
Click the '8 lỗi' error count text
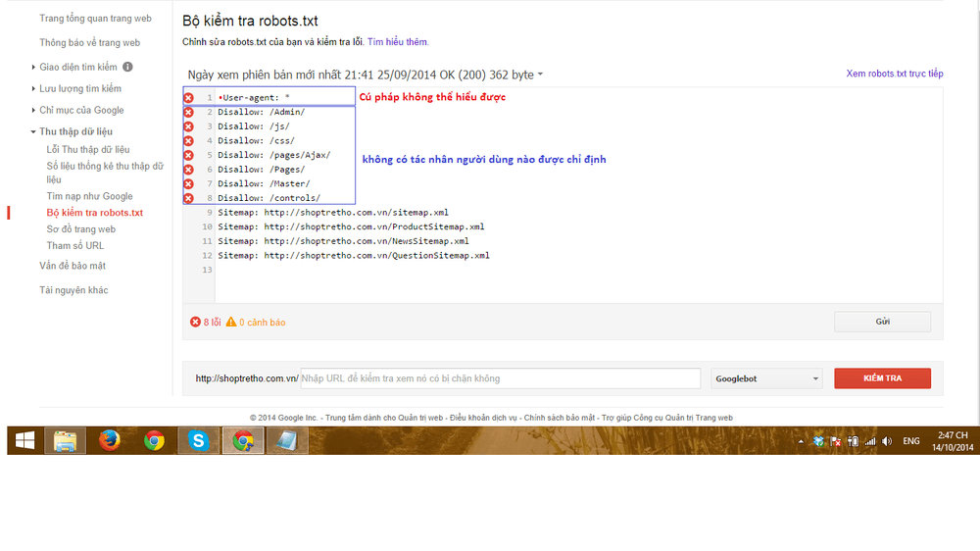click(212, 323)
